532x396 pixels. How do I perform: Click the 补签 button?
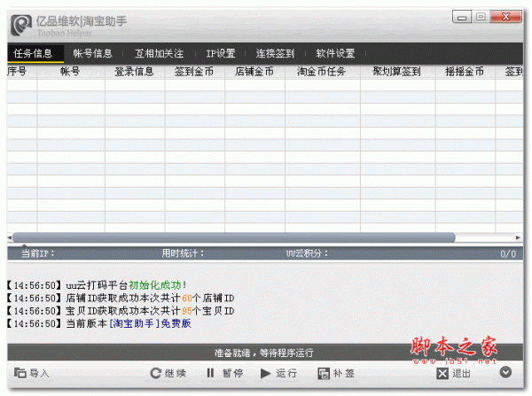(x=336, y=373)
